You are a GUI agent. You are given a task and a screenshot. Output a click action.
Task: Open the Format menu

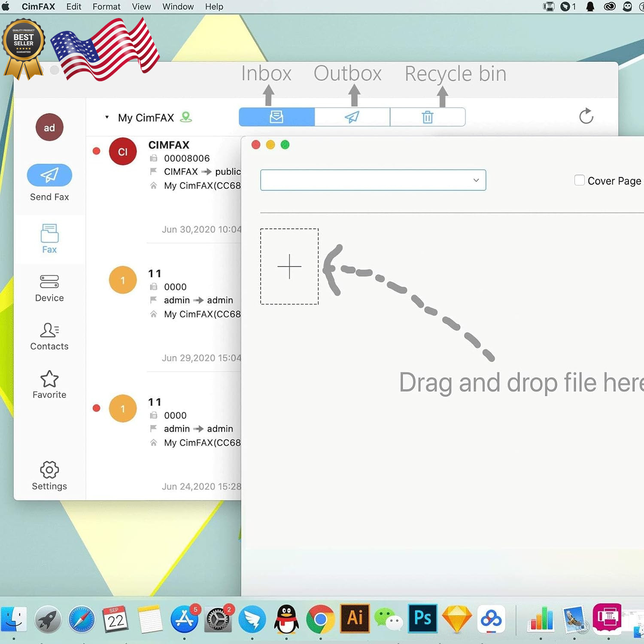[106, 6]
